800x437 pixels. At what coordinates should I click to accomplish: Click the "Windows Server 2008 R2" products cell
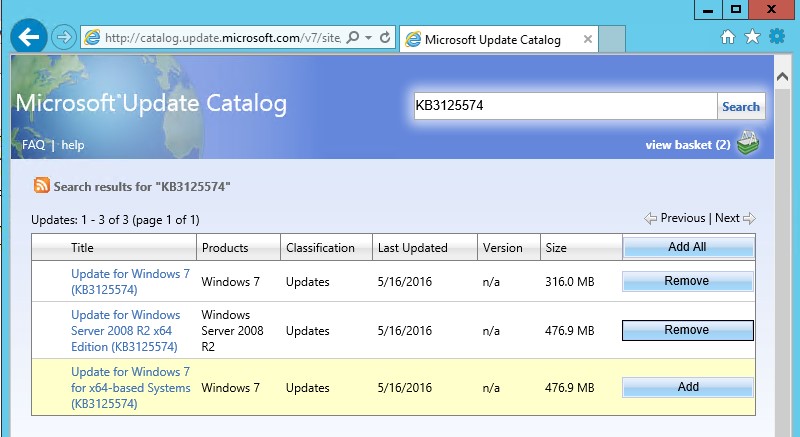(232, 330)
